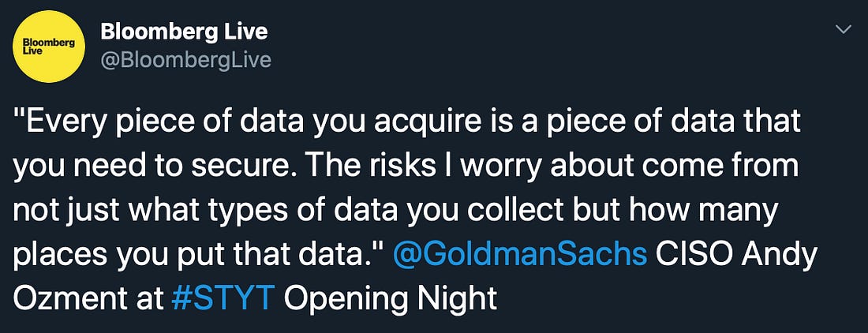Viewport: 868px width, 333px height.
Task: Open the @GoldmanSachs mention link
Action: pos(520,255)
